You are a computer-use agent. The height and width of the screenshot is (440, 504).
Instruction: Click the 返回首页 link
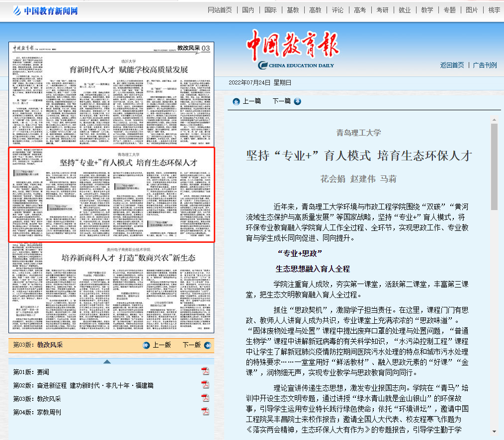pos(452,65)
